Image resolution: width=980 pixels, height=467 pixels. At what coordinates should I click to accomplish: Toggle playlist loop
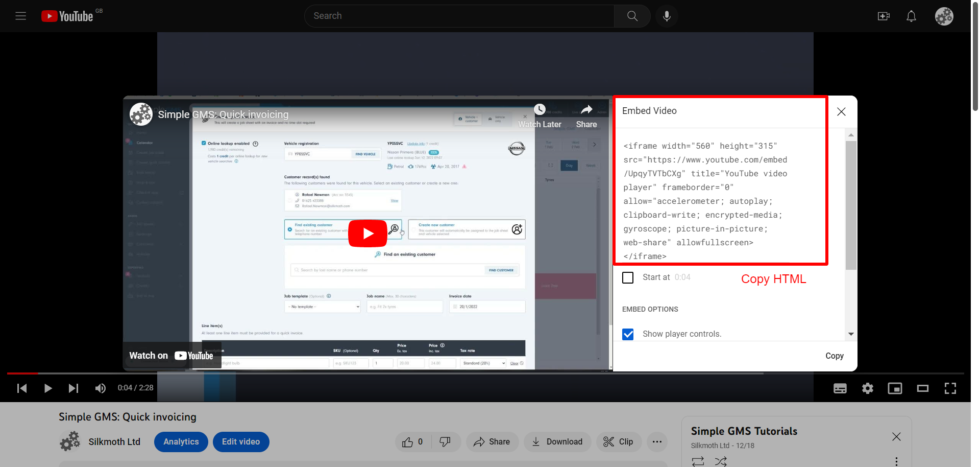point(698,461)
